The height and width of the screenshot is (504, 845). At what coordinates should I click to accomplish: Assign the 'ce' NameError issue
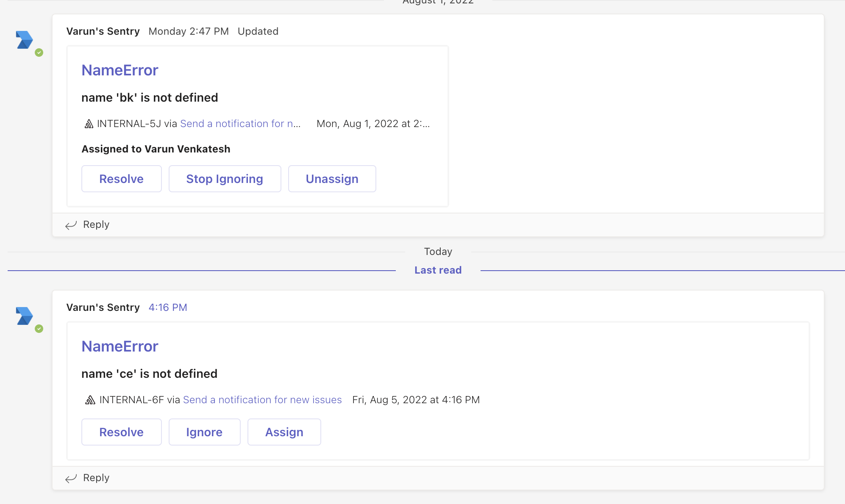click(x=284, y=432)
